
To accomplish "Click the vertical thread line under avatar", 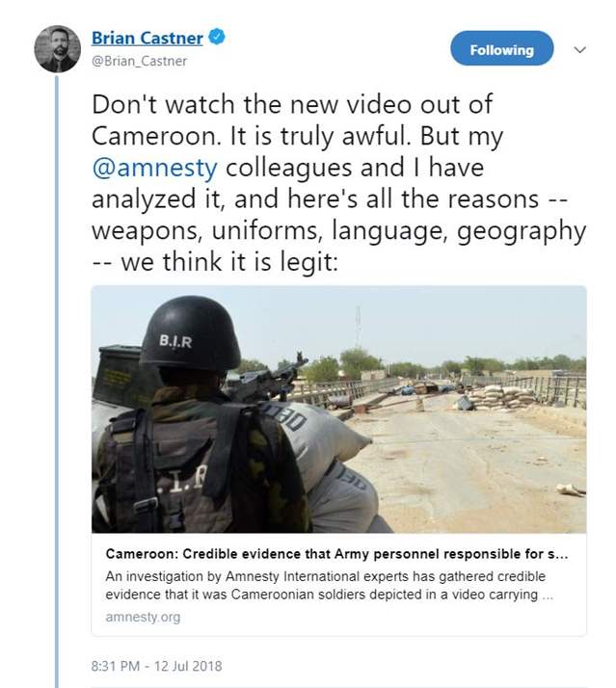I will [57, 385].
